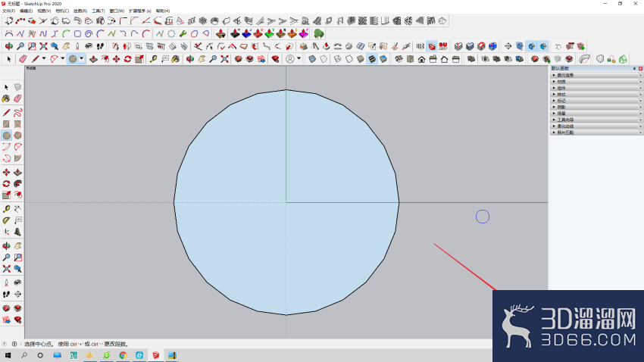Viewport: 644px width, 362px height.
Task: Select the Push/Pull tool in top toolbar
Action: tap(94, 59)
